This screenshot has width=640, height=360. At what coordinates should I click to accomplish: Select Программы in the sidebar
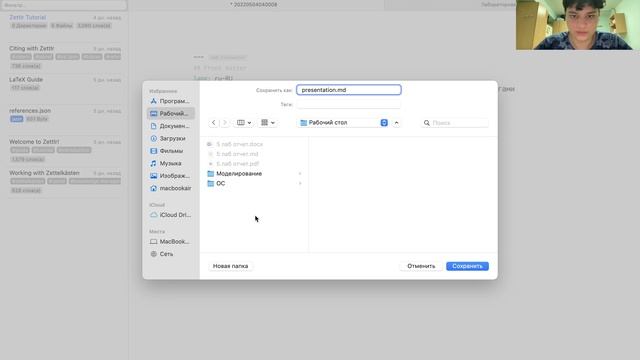point(171,101)
